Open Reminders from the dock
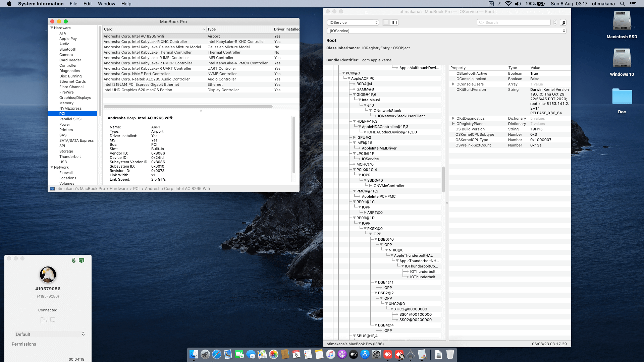Viewport: 644px width, 362px height. coord(308,354)
